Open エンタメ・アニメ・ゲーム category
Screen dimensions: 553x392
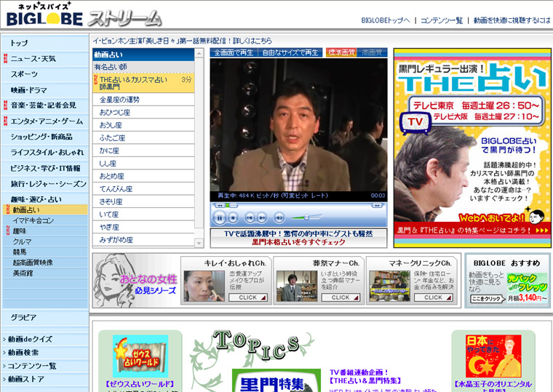coord(45,121)
